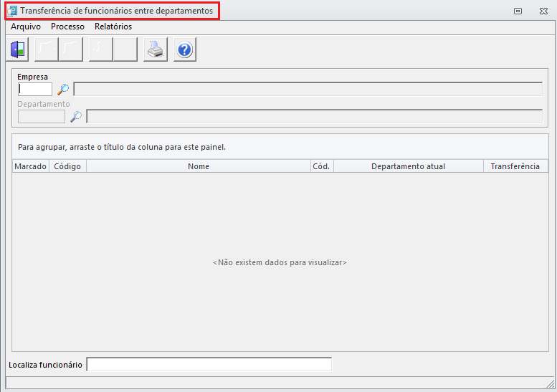Screen dimensions: 557x392
Task: Click the Localiza funcionário label
Action: 45,365
